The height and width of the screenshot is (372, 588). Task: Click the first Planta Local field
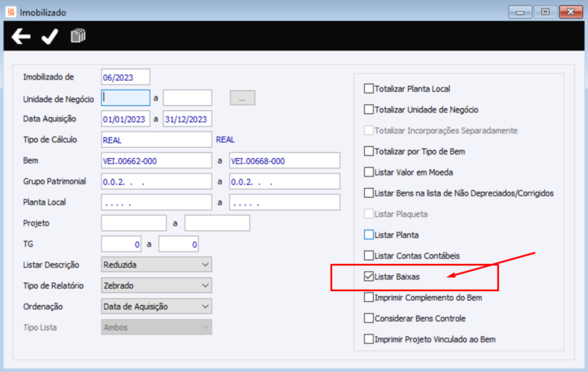[x=157, y=202]
